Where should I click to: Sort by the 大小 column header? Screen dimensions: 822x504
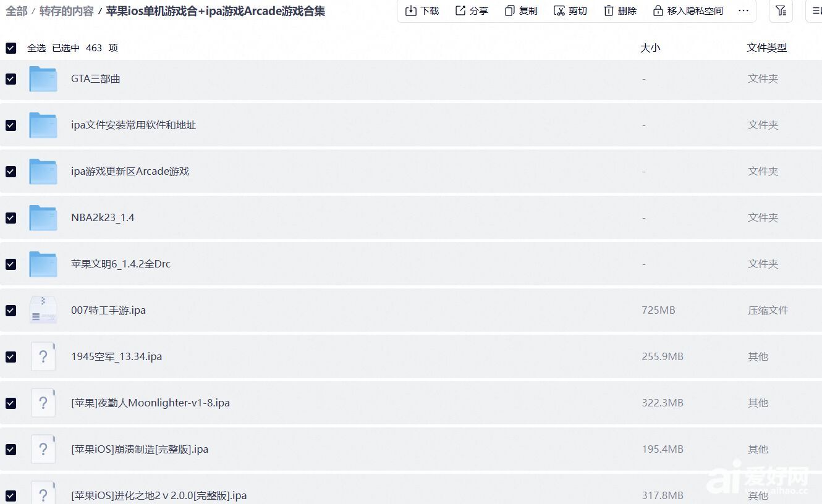coord(650,48)
